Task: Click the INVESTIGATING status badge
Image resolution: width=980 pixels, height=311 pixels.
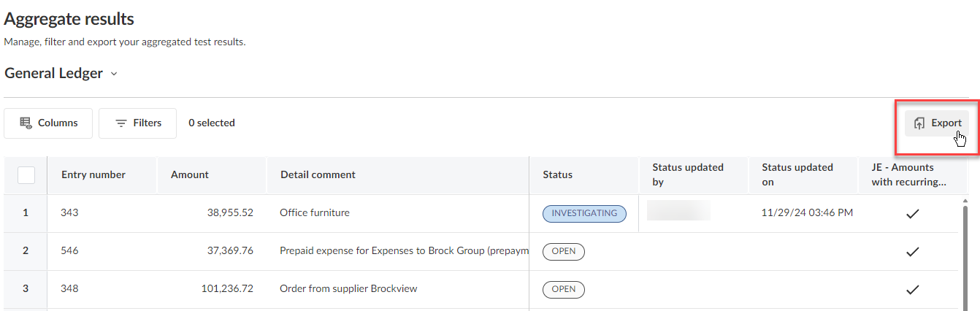Action: tap(584, 213)
